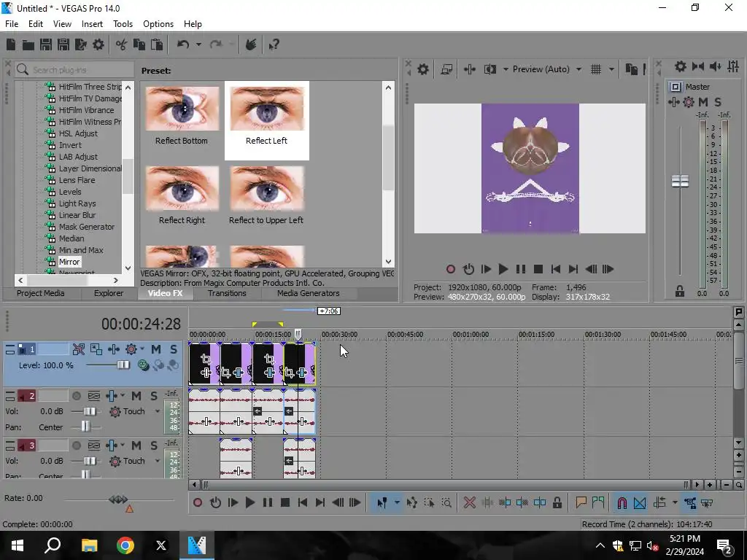The width and height of the screenshot is (747, 560).
Task: Click the Delete X icon in timeline toolbar
Action: click(x=470, y=502)
